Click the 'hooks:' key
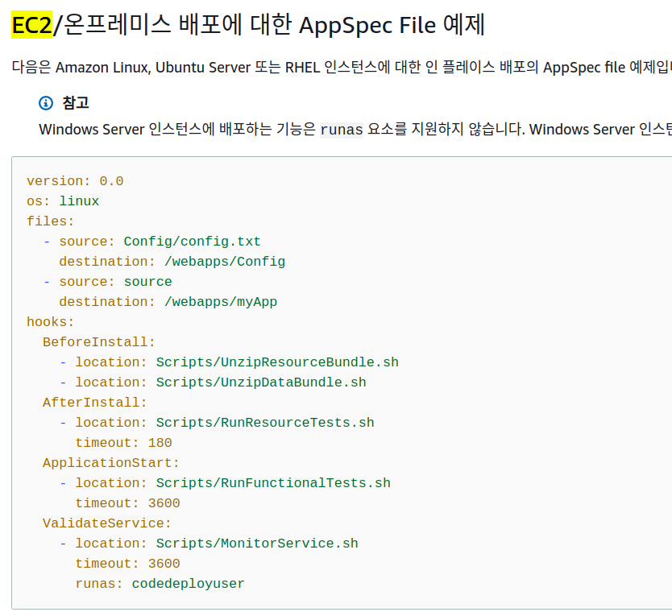 tap(51, 322)
